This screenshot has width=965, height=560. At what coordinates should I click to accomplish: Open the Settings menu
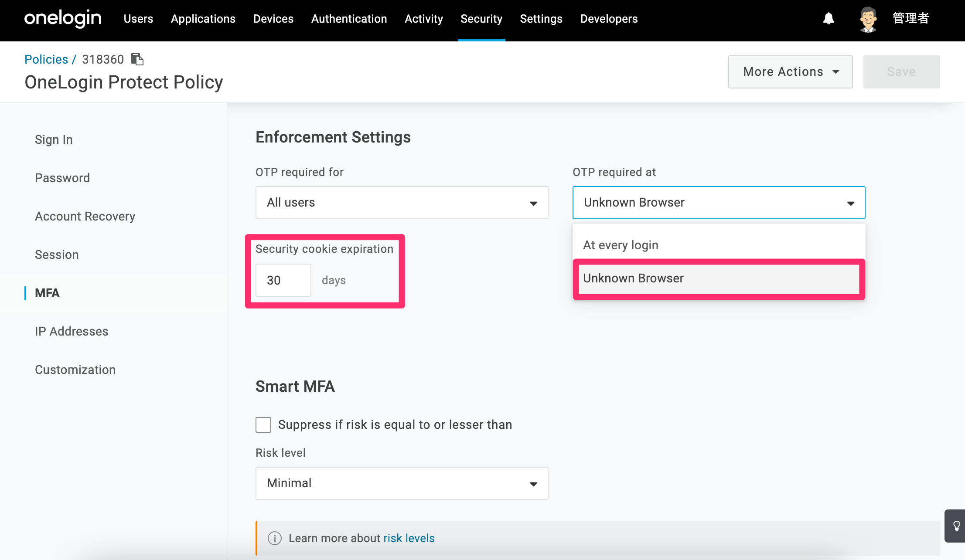point(541,19)
